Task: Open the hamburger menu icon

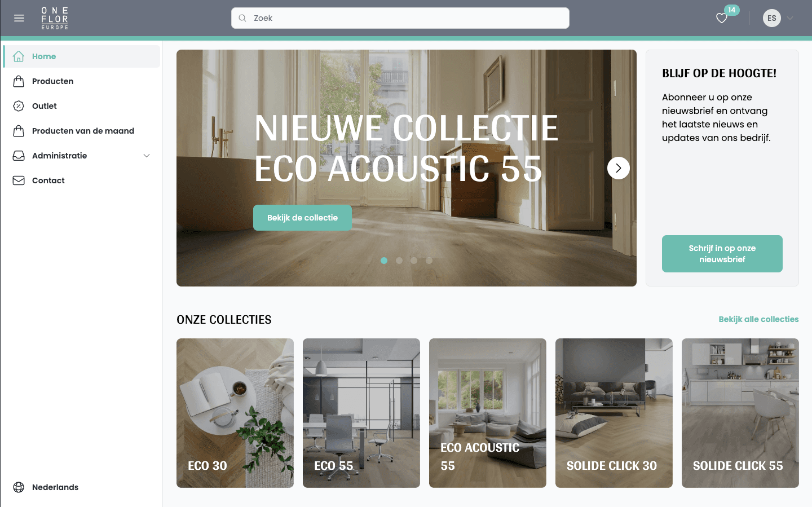Action: pyautogui.click(x=19, y=18)
